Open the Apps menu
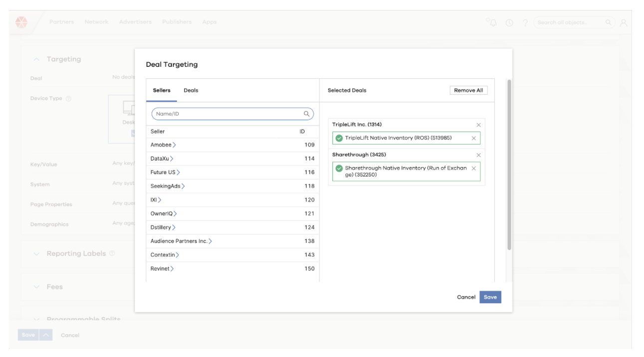 pos(210,22)
